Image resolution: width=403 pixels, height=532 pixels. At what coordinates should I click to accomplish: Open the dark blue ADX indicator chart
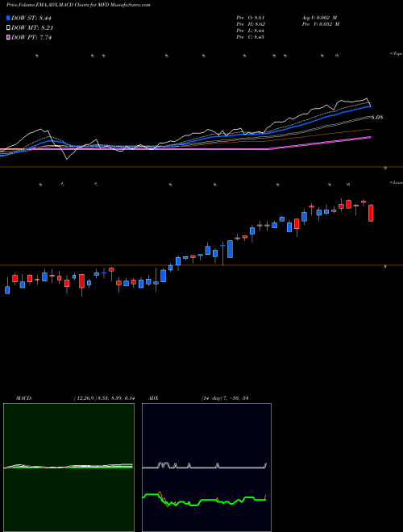coord(206,468)
